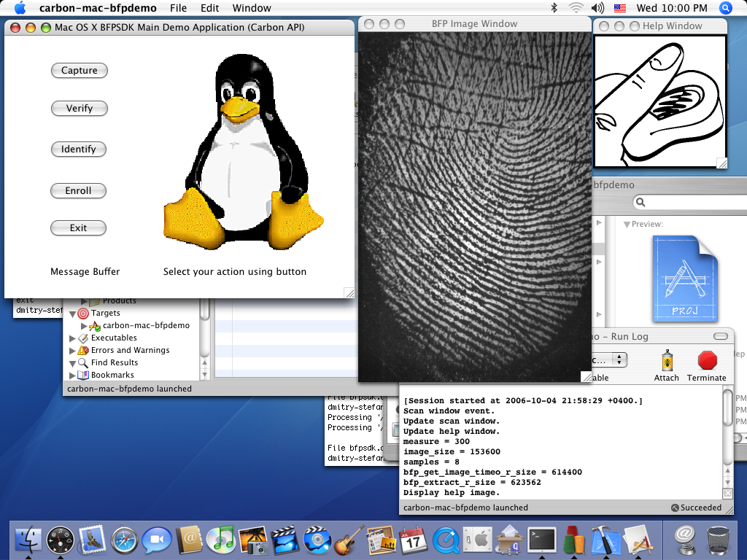The image size is (747, 560).
Task: Open Safari compass icon in dock
Action: [125, 540]
